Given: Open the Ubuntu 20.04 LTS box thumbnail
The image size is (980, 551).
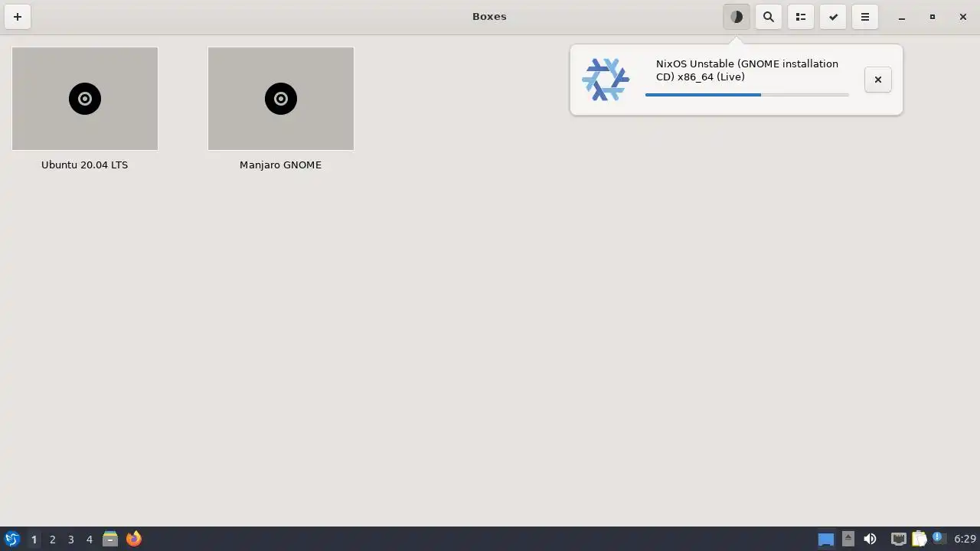Looking at the screenshot, I should [x=85, y=99].
